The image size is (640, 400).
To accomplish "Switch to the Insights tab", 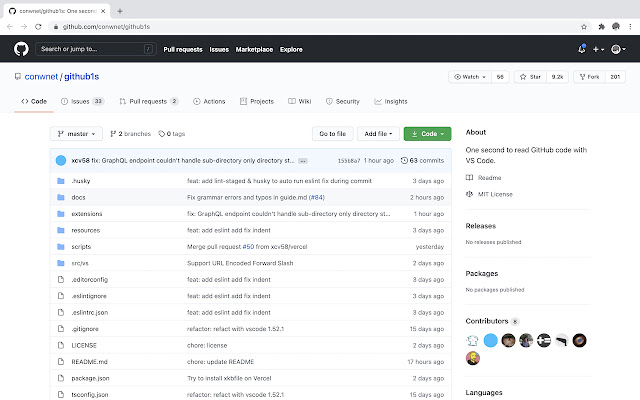I will 391,101.
